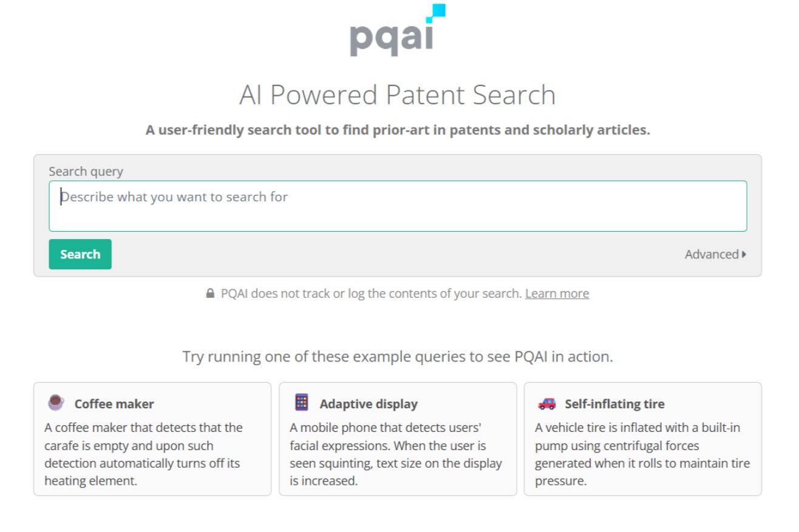Select the Coffee maker example title
799x532 pixels.
(114, 404)
